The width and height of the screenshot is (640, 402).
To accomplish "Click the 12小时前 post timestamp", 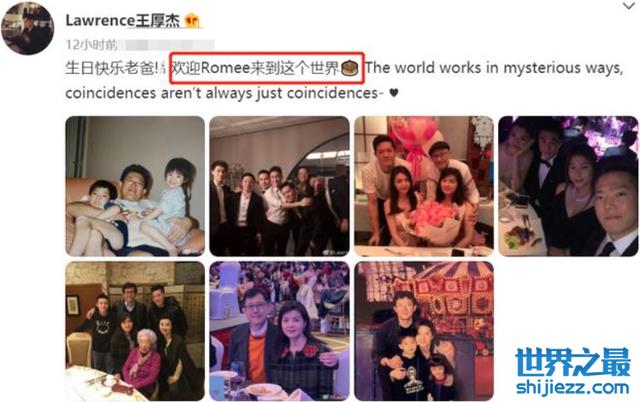I will 92,44.
